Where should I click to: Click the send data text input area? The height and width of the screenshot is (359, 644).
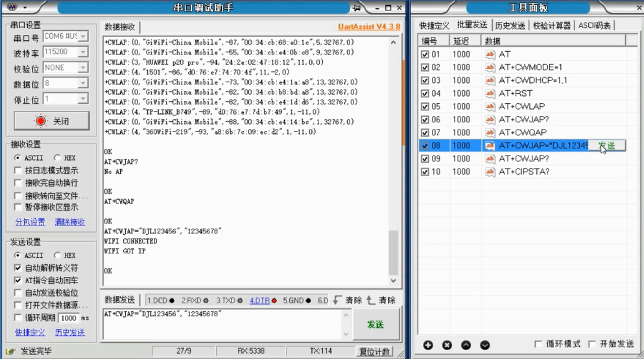[222, 324]
